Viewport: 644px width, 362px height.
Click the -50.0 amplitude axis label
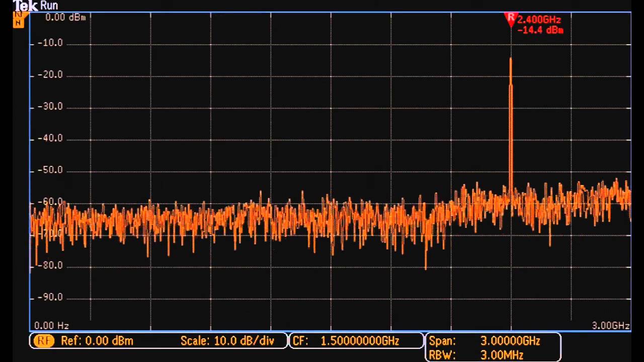pos(50,170)
